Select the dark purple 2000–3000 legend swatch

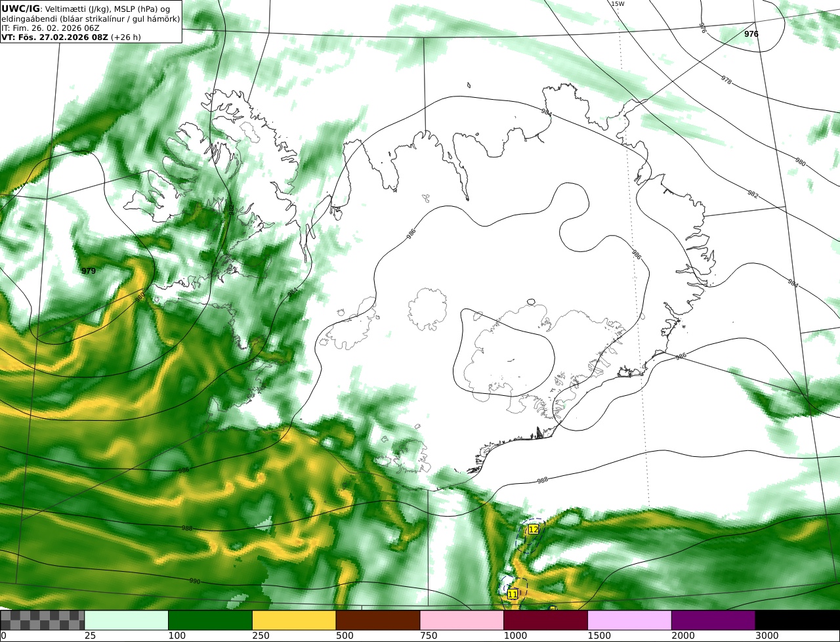pos(713,620)
